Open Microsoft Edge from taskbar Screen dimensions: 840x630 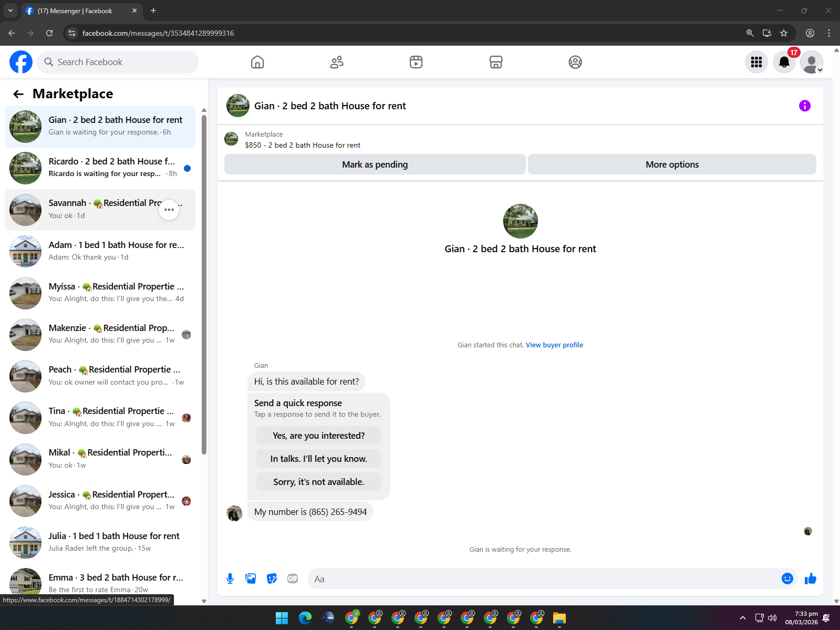(x=305, y=618)
